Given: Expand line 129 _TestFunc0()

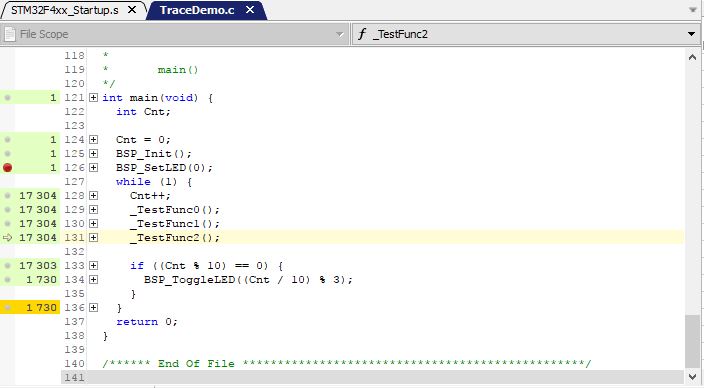Looking at the screenshot, I should point(93,210).
